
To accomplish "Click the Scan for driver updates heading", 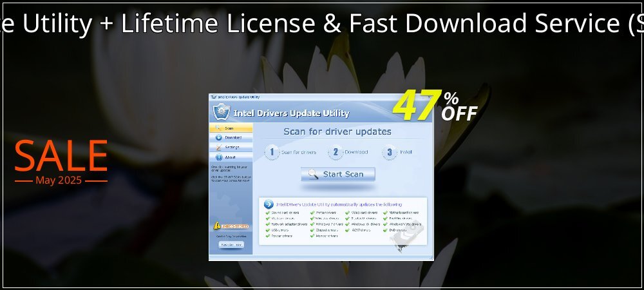I will click(x=337, y=132).
